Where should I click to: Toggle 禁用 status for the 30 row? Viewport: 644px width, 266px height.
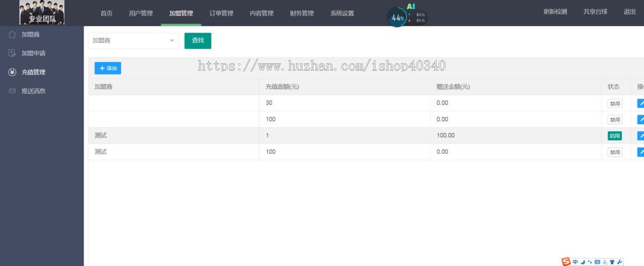(614, 104)
